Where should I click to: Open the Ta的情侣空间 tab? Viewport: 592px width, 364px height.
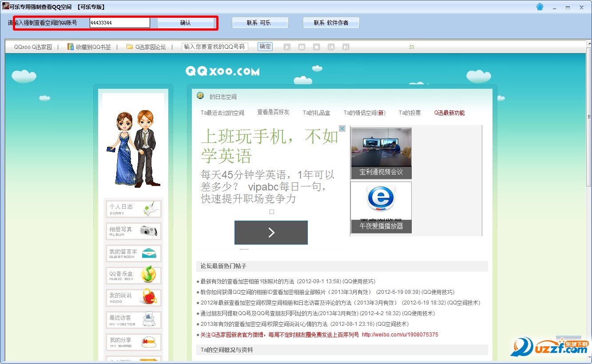(365, 113)
